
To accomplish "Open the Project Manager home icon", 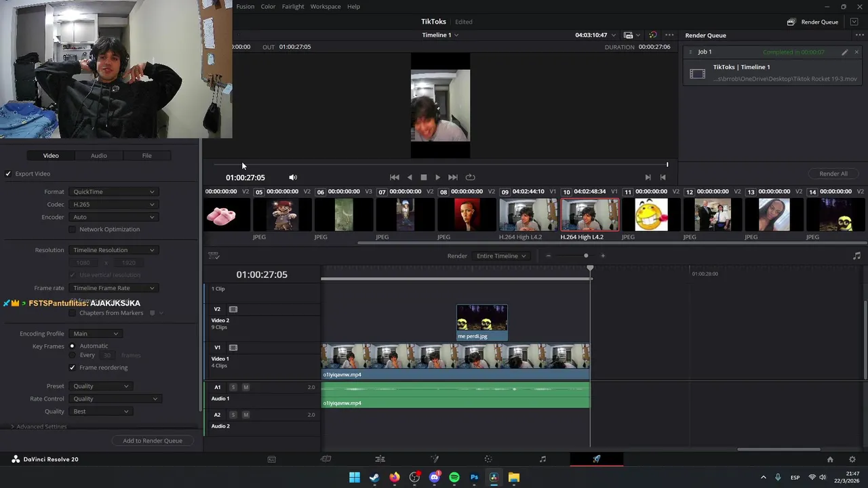I will tap(830, 460).
